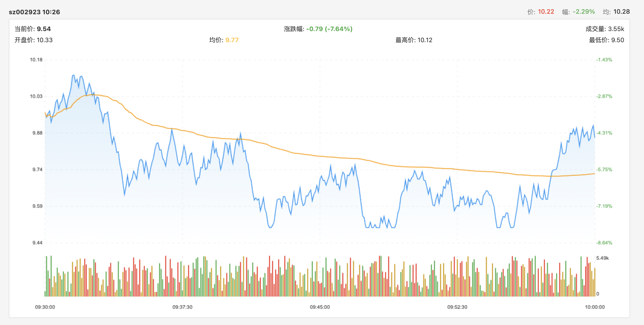
Task: Click the 当前价 9.54 label
Action: pos(33,29)
